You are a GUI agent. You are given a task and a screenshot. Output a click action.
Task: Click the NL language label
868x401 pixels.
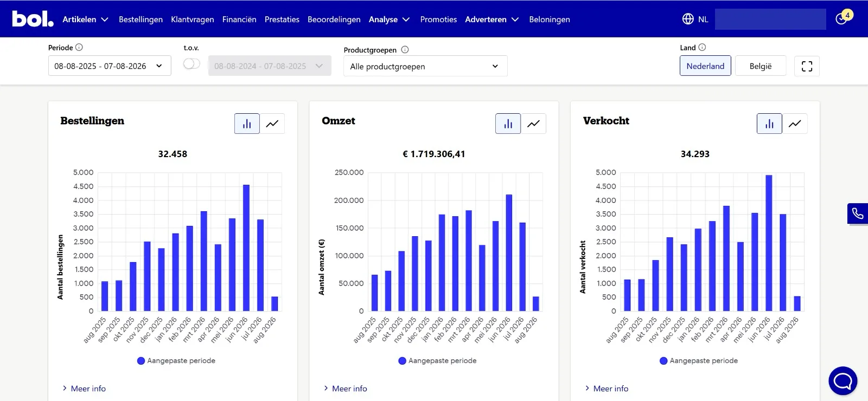pyautogui.click(x=703, y=19)
